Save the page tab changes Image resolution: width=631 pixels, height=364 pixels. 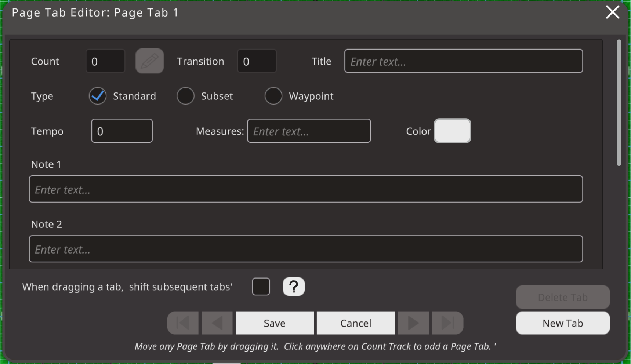pos(275,323)
